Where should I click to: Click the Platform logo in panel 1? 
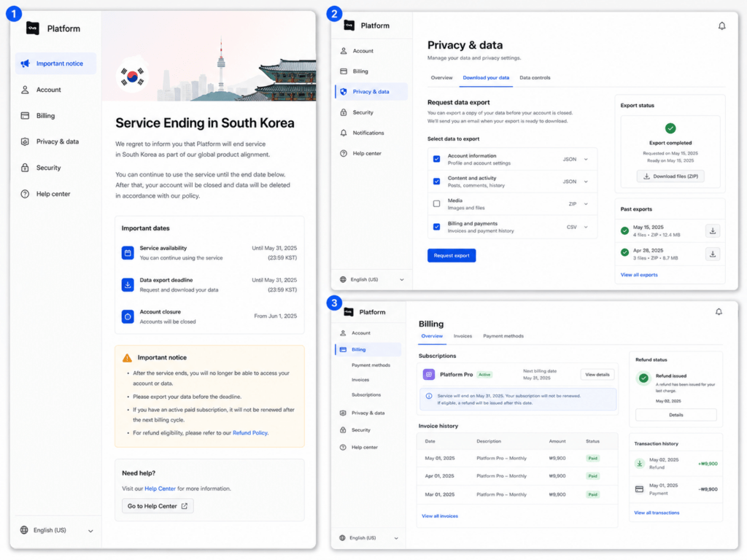(33, 28)
